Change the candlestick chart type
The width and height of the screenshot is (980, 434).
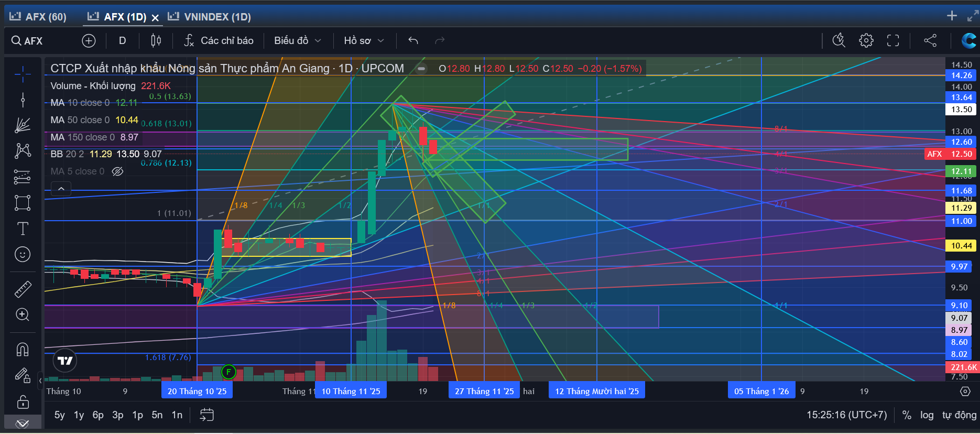pyautogui.click(x=156, y=41)
